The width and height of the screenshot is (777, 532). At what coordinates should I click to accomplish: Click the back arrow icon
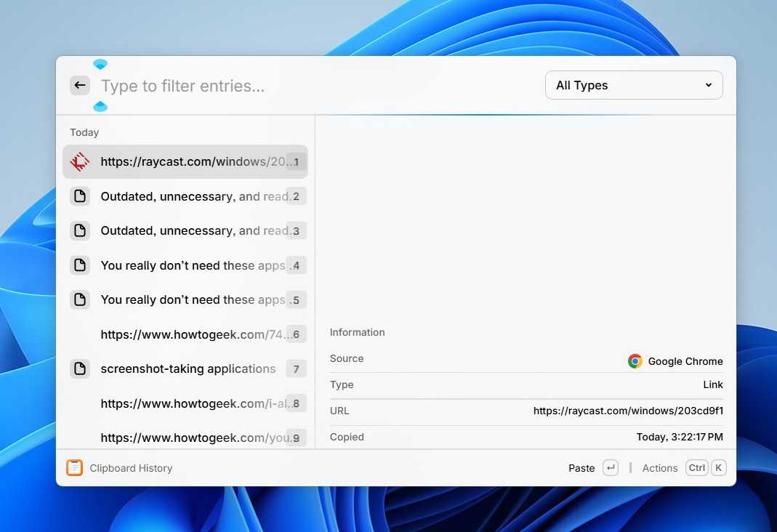click(x=80, y=85)
